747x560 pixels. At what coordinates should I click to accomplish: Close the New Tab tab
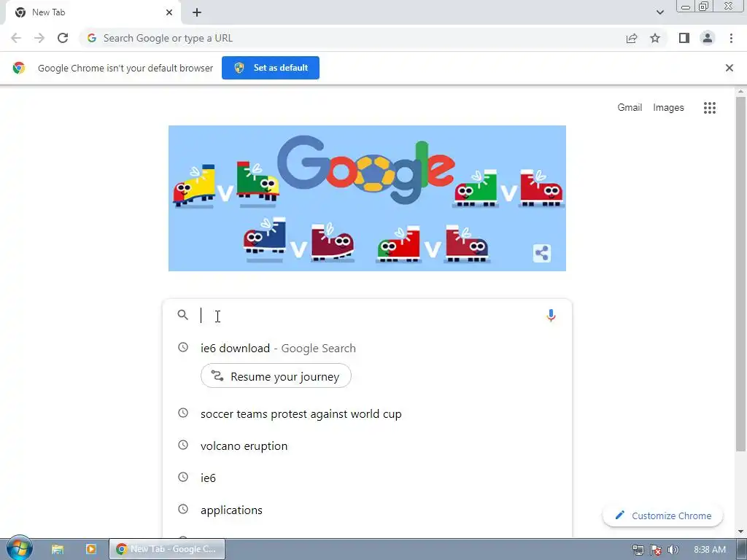(169, 12)
